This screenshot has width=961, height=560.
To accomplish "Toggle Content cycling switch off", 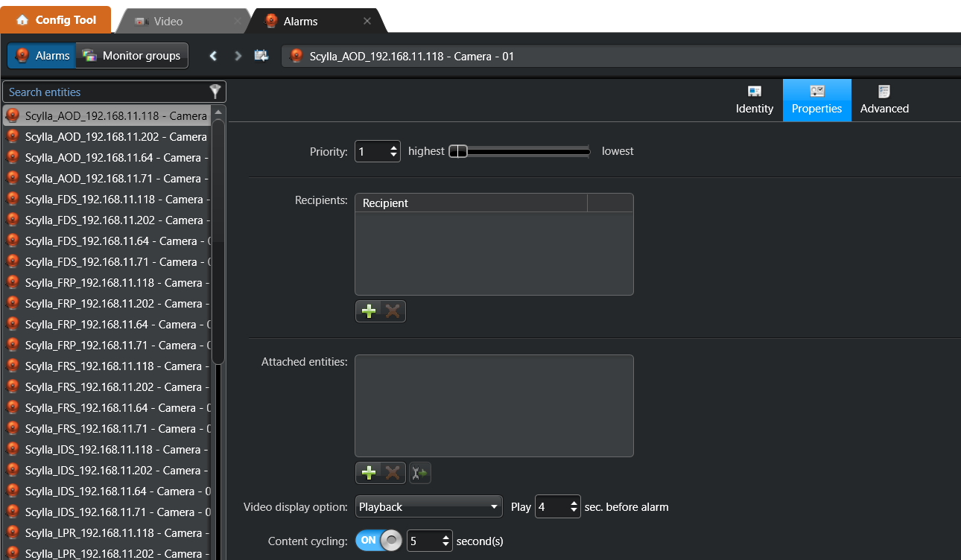I will pos(378,541).
